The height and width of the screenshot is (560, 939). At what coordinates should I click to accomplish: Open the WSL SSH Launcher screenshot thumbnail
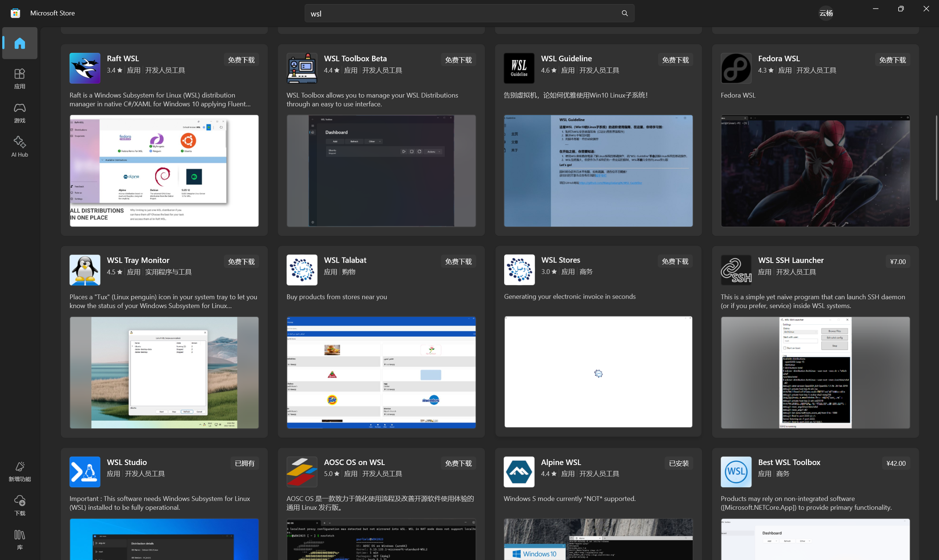click(816, 373)
